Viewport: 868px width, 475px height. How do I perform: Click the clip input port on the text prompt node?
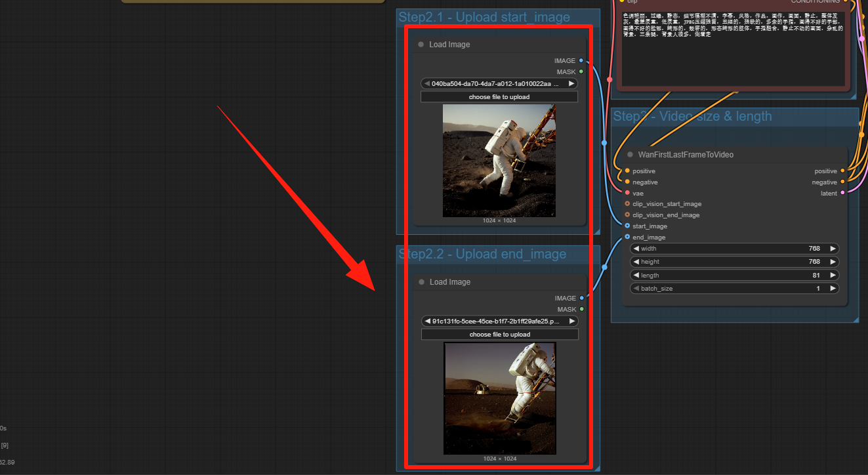coord(621,1)
